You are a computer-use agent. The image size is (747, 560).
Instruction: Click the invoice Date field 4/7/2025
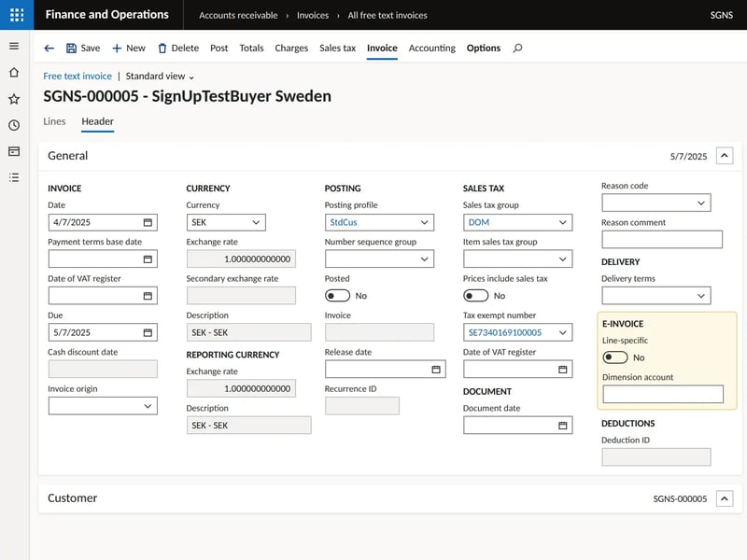[103, 222]
